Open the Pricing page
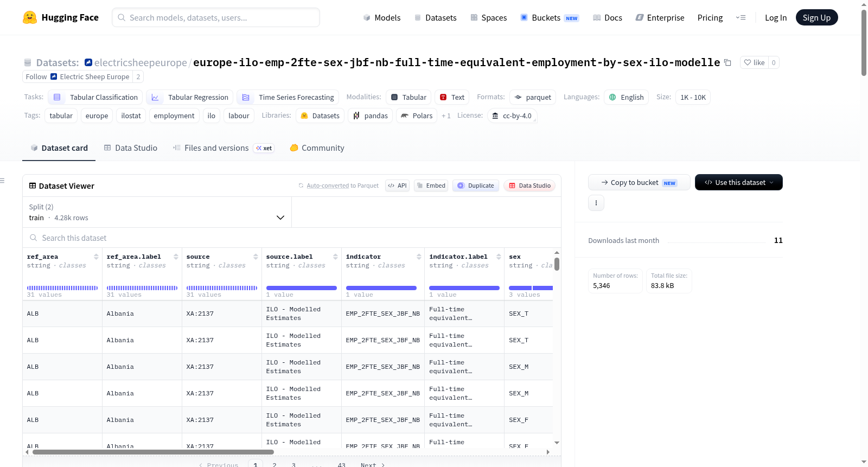 click(710, 17)
